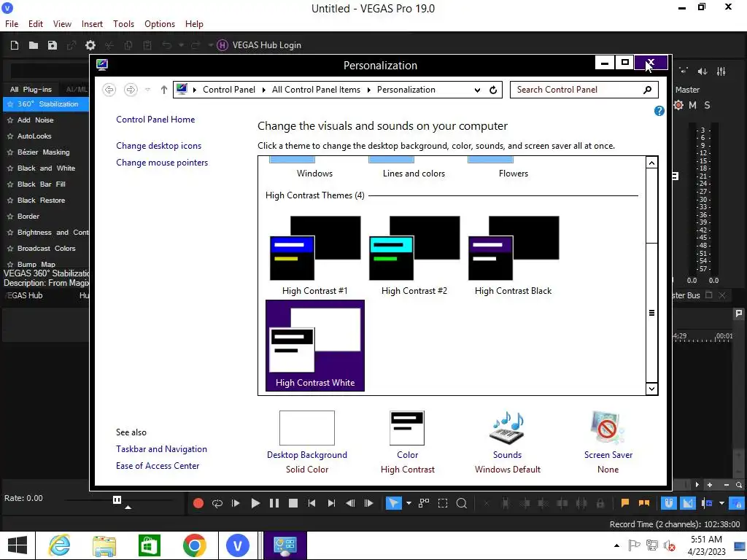Select 360° Stabilization plug-in
Viewport: 747px width, 560px height.
[x=46, y=104]
